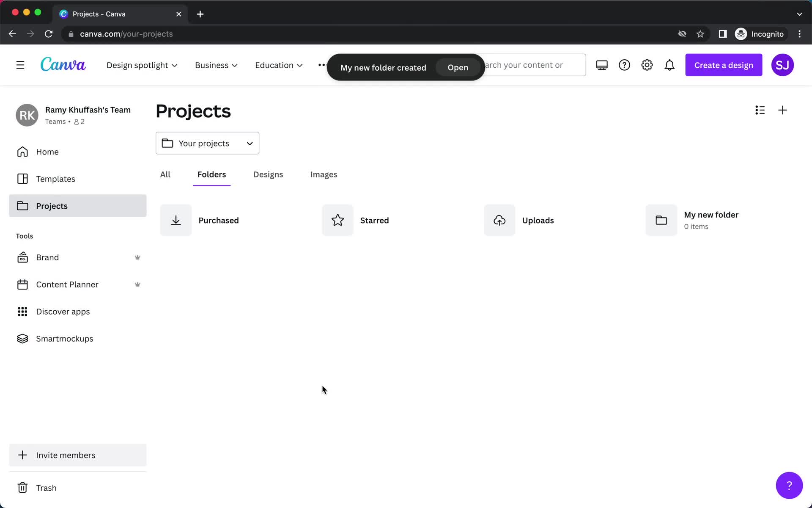Expand the Design spotlight menu
The image size is (812, 508).
142,65
